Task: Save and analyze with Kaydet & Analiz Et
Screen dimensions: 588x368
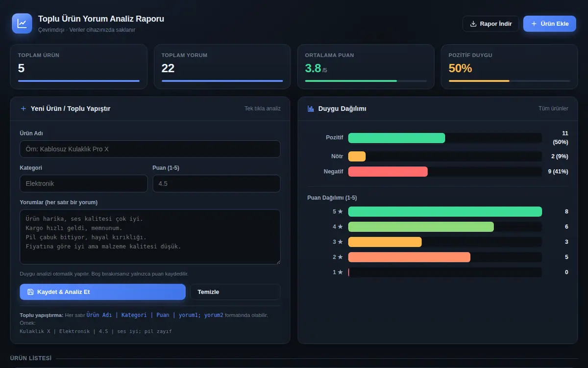Action: [102, 292]
